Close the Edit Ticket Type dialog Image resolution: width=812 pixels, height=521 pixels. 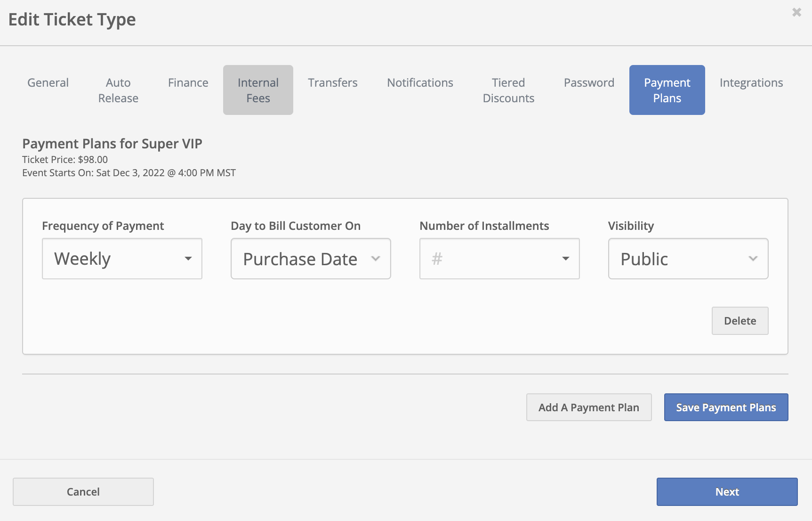[796, 12]
